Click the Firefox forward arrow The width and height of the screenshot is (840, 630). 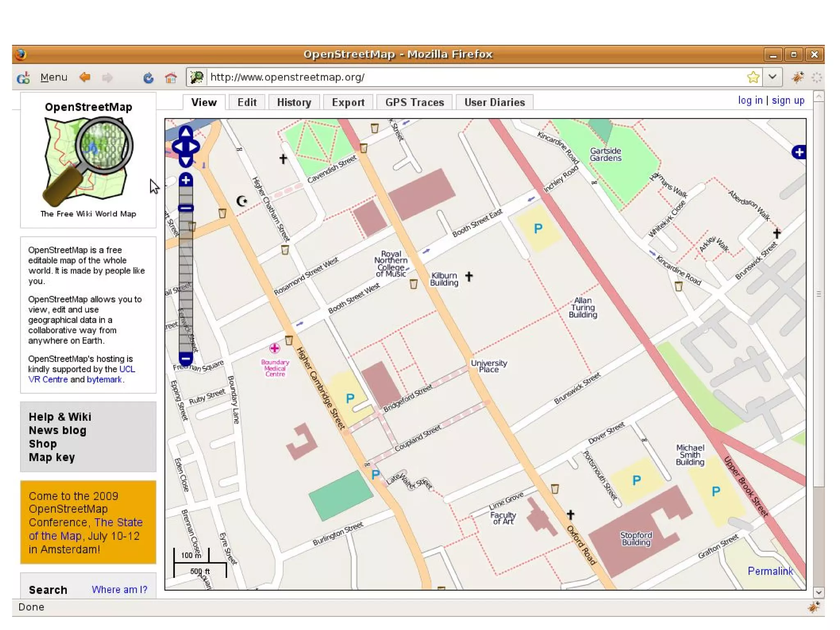pos(107,77)
